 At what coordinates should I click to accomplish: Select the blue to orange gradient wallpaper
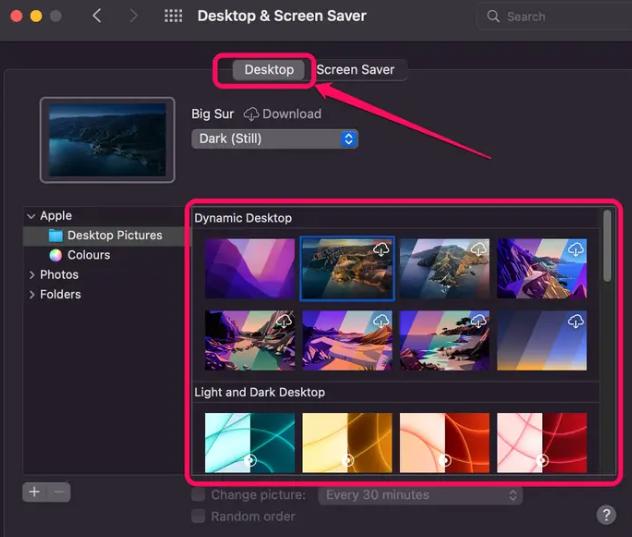[x=542, y=340]
